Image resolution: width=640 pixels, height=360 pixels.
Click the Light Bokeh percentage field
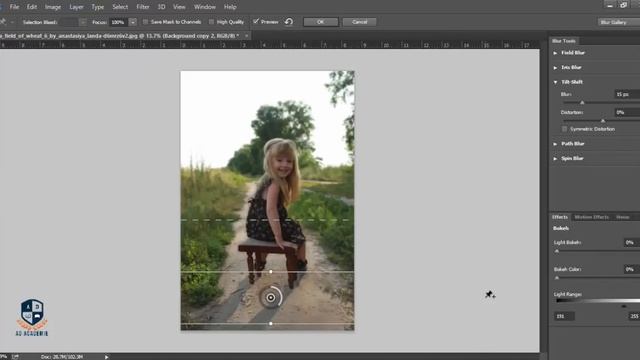(632, 242)
